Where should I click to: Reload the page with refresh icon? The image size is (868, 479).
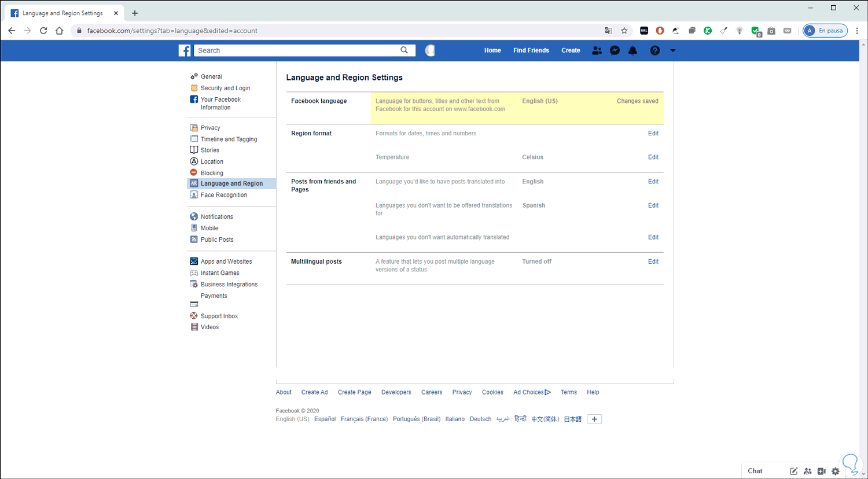pos(43,31)
